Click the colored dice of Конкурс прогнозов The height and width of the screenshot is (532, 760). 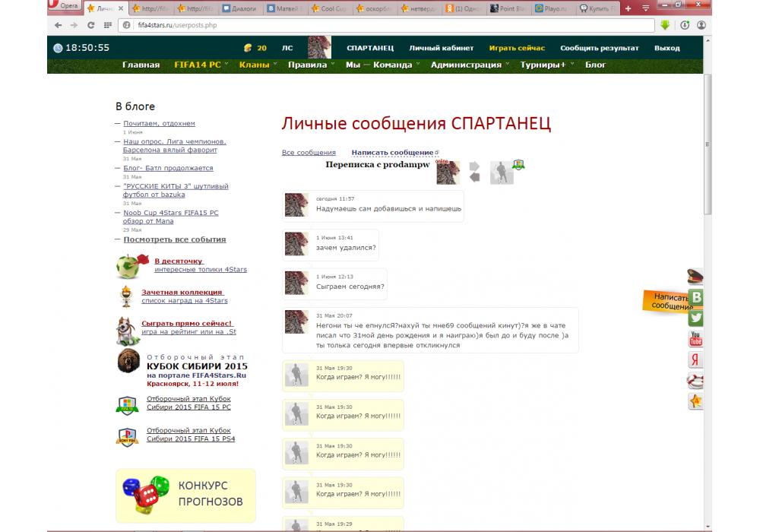click(x=146, y=494)
